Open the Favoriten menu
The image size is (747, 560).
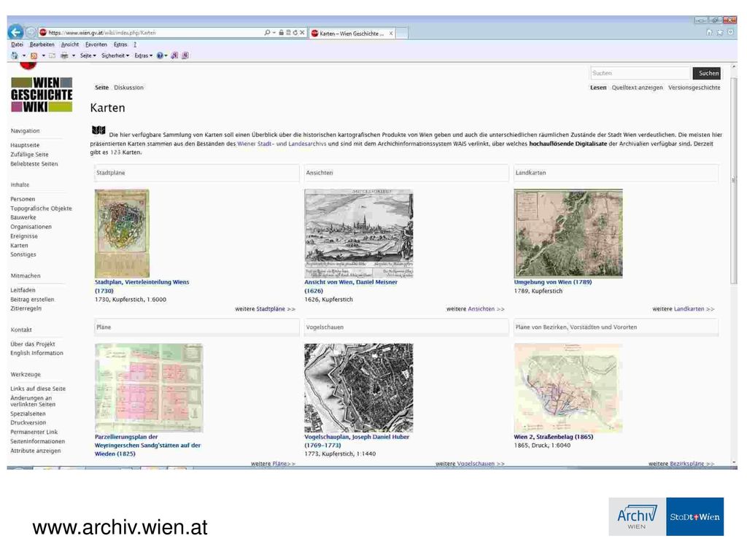(x=96, y=44)
